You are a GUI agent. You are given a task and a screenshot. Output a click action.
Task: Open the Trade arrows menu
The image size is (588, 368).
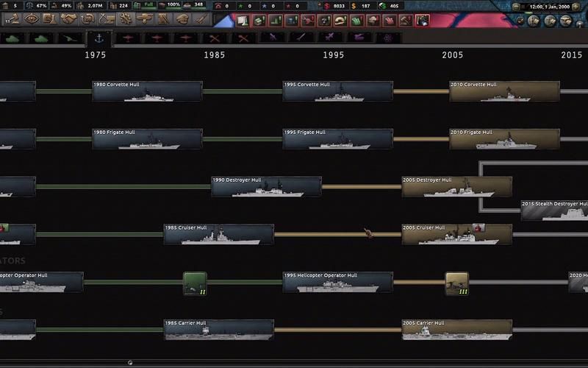[x=87, y=19]
